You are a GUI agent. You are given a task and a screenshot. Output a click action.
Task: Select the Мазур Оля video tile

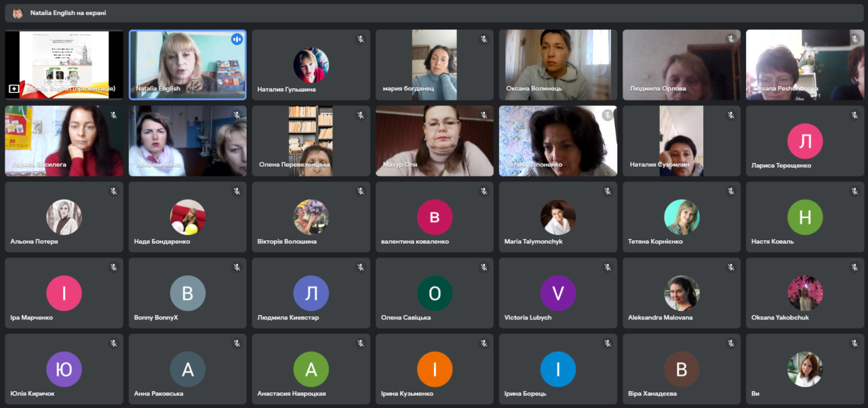pos(435,141)
